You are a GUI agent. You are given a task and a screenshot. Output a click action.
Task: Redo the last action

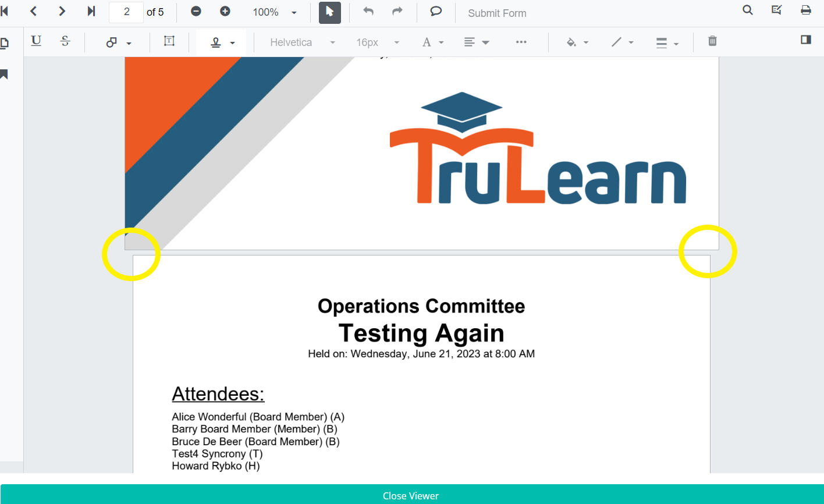(x=397, y=12)
